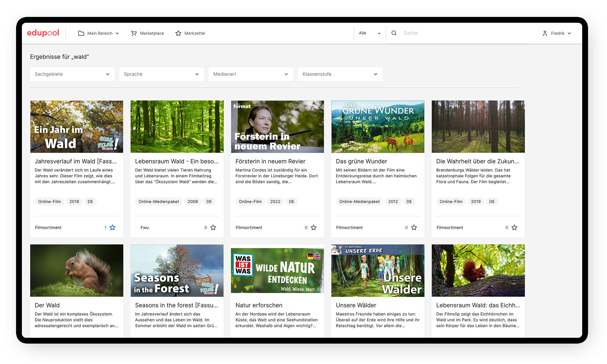Click the star icon on Jahresverlauf im Wald

[x=113, y=228]
